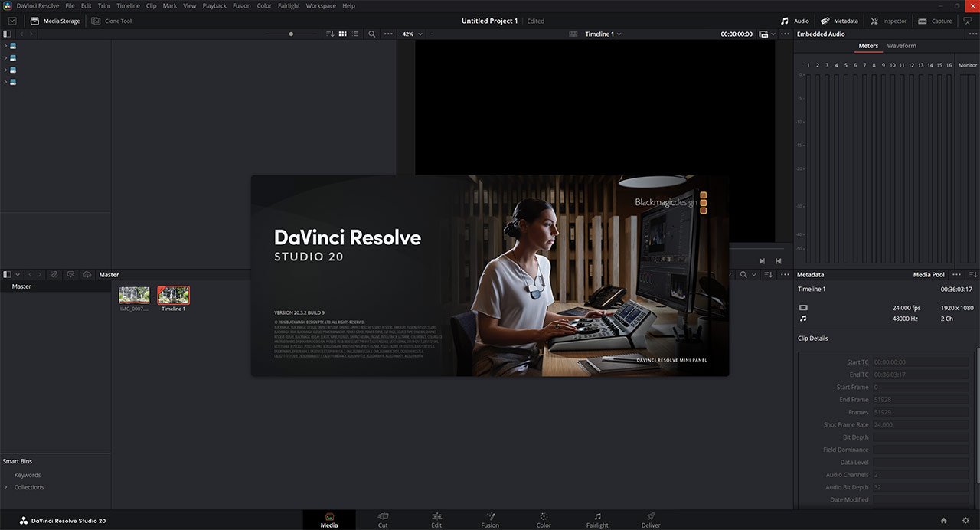
Task: Switch storage browser to thumbnail grid view
Action: click(343, 34)
